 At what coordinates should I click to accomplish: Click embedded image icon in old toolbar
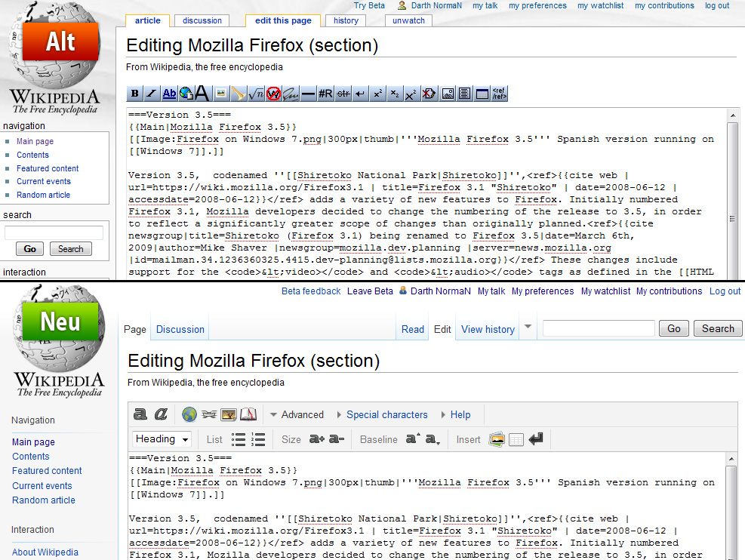coord(220,94)
